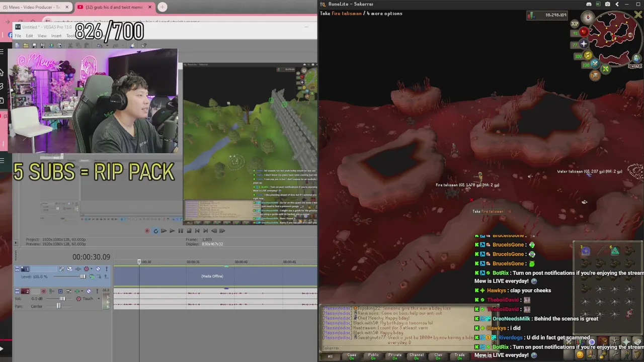Arm audio track 2 for record

point(43,291)
